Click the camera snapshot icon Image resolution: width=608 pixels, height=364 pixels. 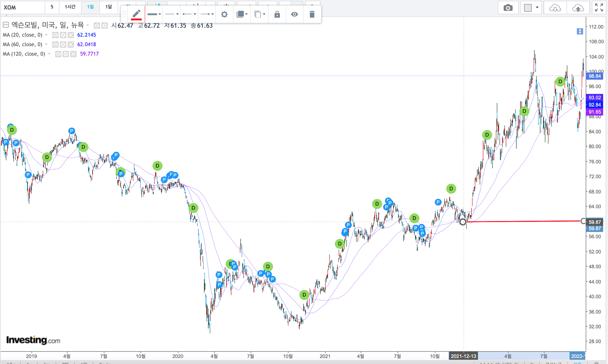pos(508,8)
